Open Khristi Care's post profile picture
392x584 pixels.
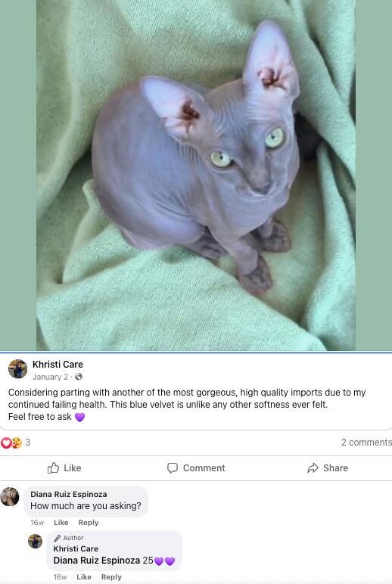(x=17, y=368)
